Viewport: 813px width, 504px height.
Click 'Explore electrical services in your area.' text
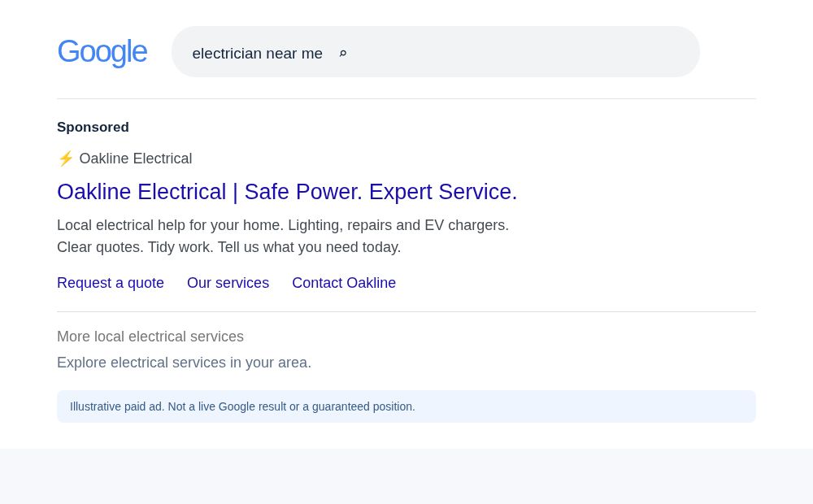pos(184,363)
